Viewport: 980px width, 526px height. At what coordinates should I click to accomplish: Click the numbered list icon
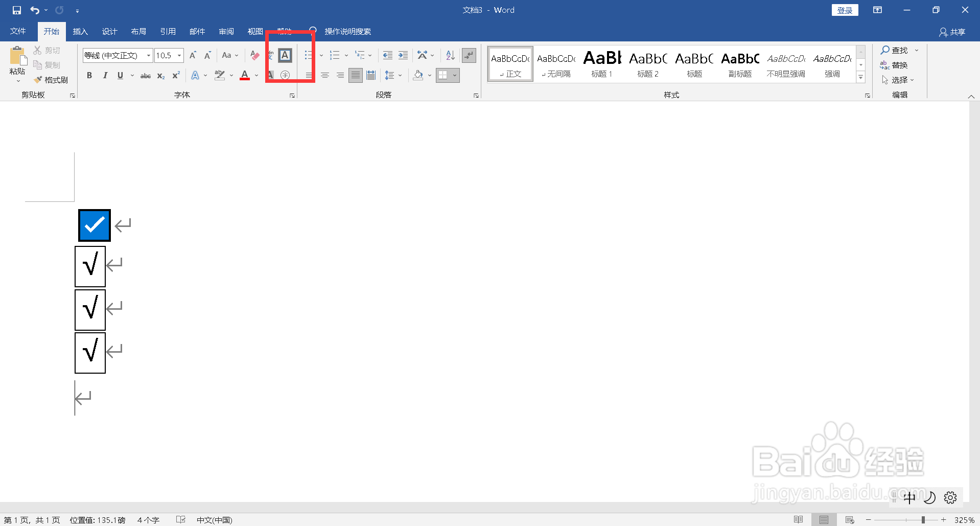pos(335,55)
